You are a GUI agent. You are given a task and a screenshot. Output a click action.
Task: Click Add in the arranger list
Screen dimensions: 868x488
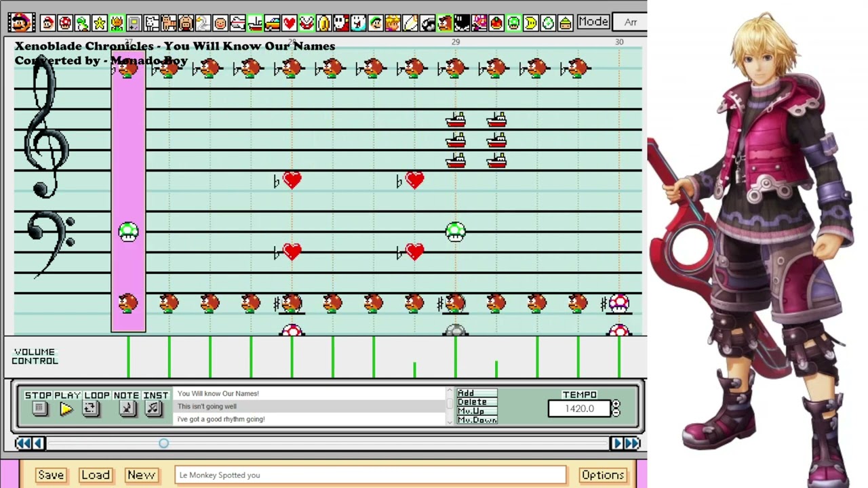tap(477, 393)
